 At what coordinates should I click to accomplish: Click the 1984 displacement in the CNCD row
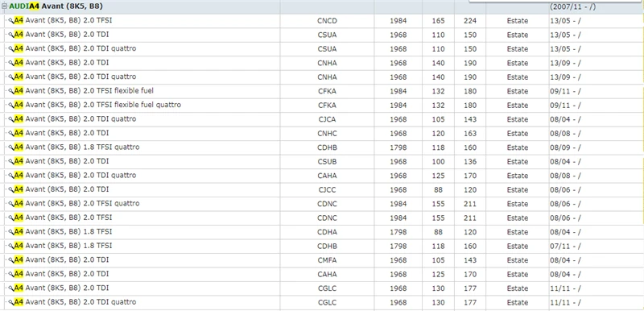pyautogui.click(x=398, y=21)
